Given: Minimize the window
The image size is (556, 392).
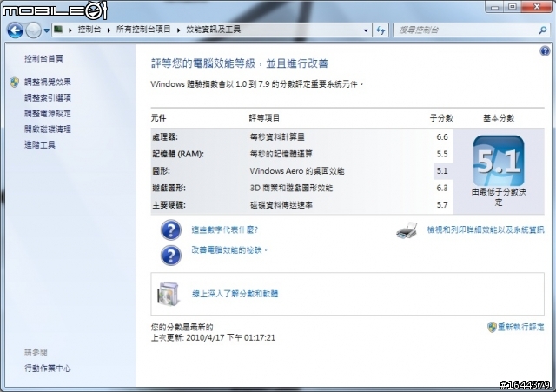Looking at the screenshot, I should pos(495,7).
